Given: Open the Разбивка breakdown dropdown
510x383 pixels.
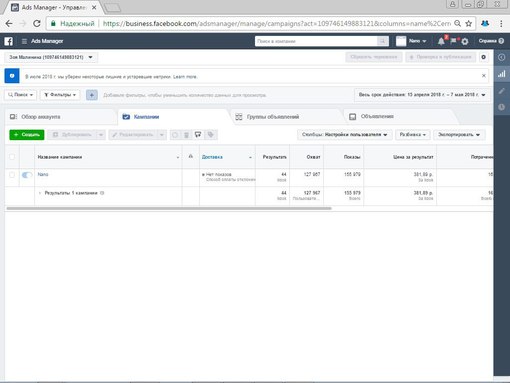Looking at the screenshot, I should click(x=413, y=135).
